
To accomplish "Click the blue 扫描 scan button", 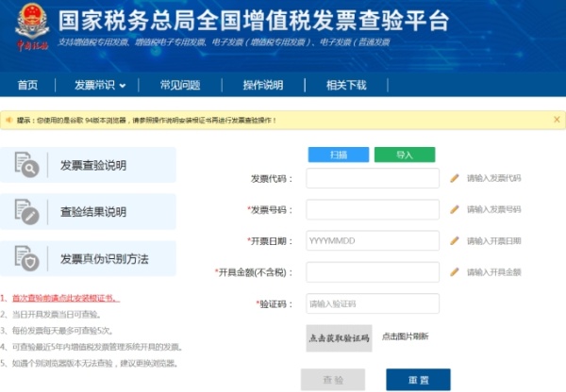I will pos(339,155).
